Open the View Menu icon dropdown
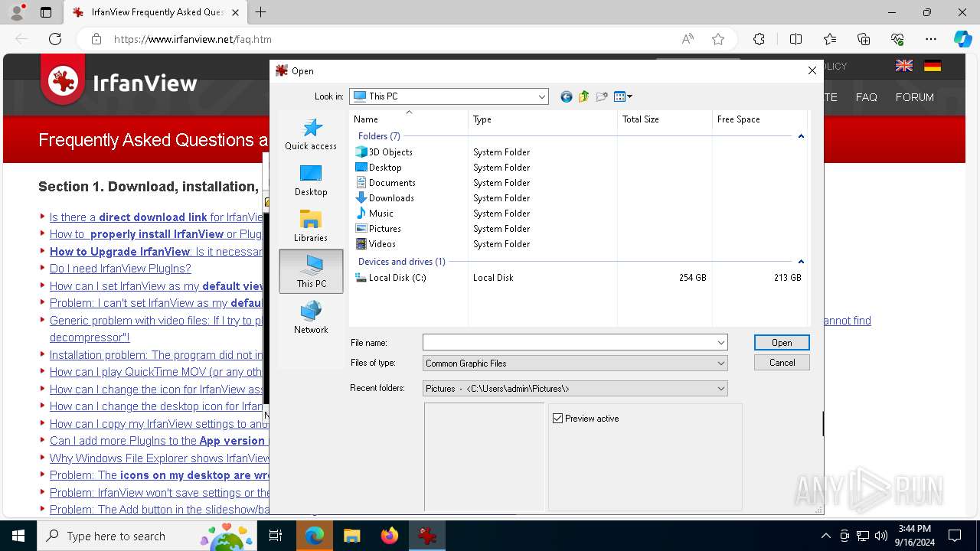980x551 pixels. coord(623,96)
